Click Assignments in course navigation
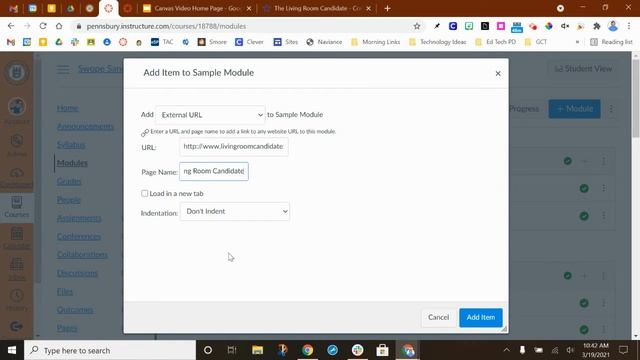 (79, 218)
